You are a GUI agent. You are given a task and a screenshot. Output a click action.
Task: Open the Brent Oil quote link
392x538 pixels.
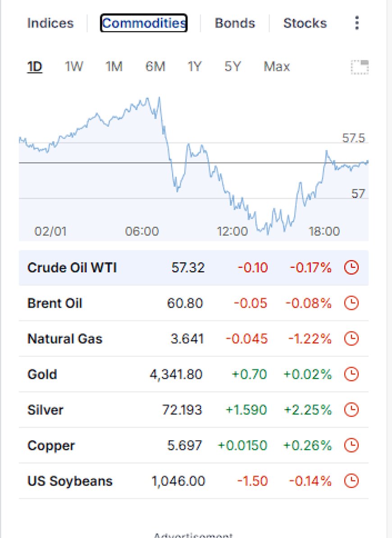[55, 303]
